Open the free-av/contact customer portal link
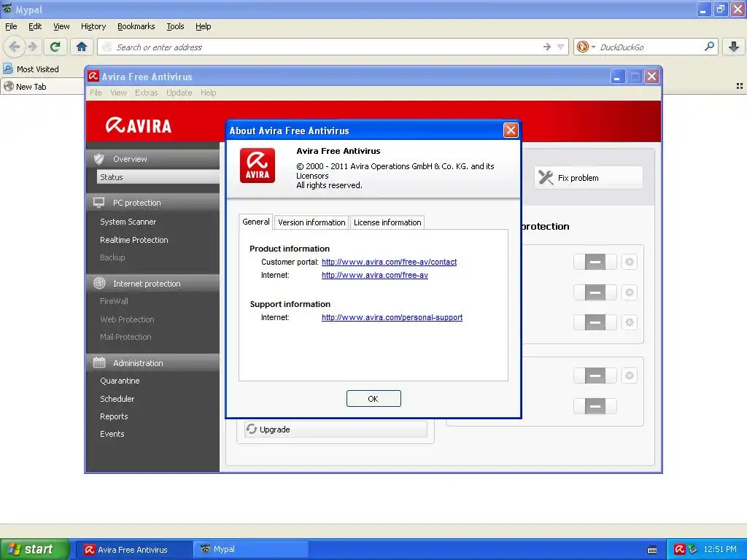Viewport: 747px width, 560px height. point(390,262)
